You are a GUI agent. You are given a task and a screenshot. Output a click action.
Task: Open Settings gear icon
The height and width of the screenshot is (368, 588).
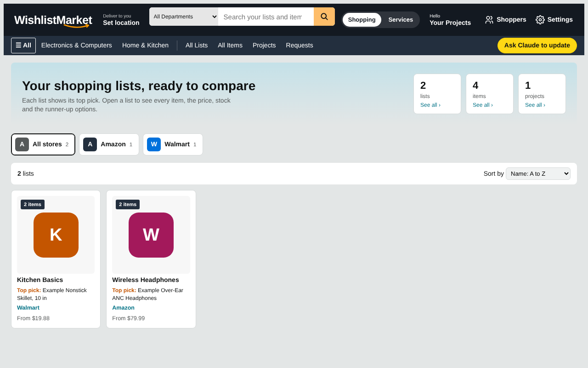[540, 20]
